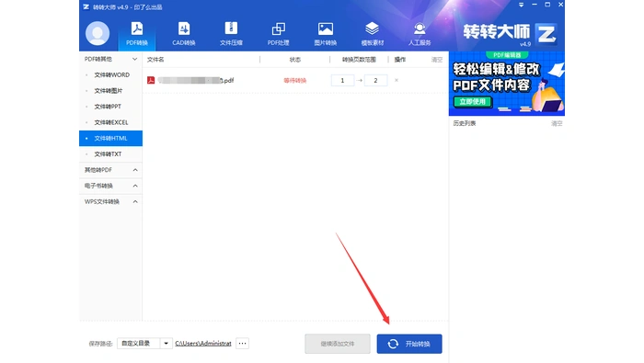Click the 开始转换 button
Screen dimensions: 644x363
(x=409, y=344)
